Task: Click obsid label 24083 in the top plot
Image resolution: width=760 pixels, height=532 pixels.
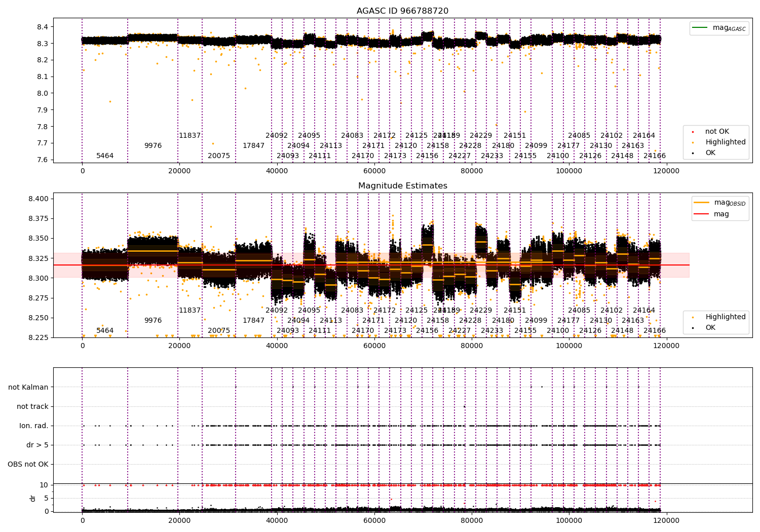Action: [352, 135]
